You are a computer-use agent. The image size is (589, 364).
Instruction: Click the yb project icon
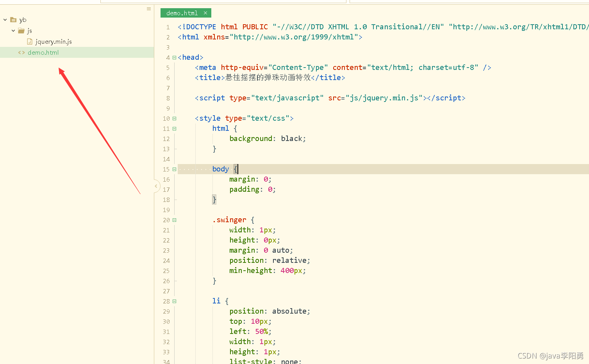click(x=13, y=20)
